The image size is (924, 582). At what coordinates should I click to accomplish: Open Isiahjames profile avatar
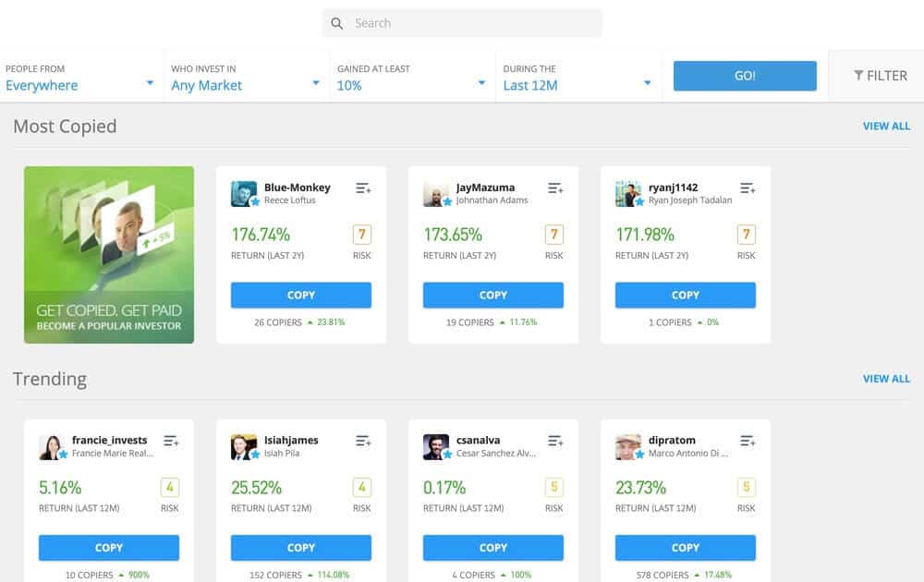(x=244, y=447)
